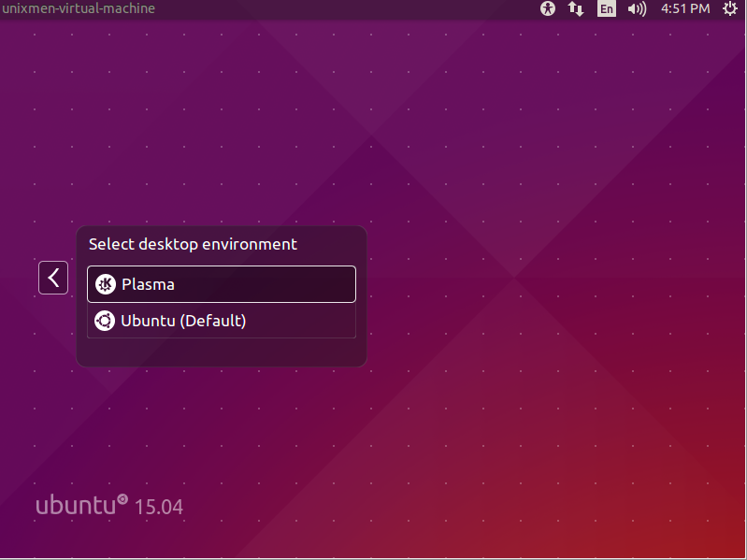Click the 4:51 PM clock
The image size is (747, 560).
[x=685, y=8]
